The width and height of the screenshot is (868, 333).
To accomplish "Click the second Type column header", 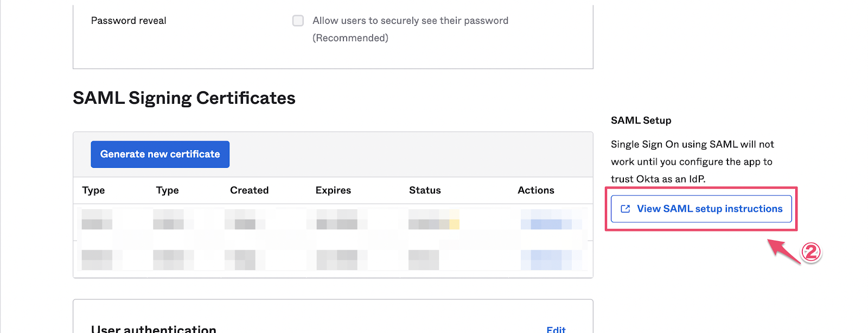I will coord(167,190).
